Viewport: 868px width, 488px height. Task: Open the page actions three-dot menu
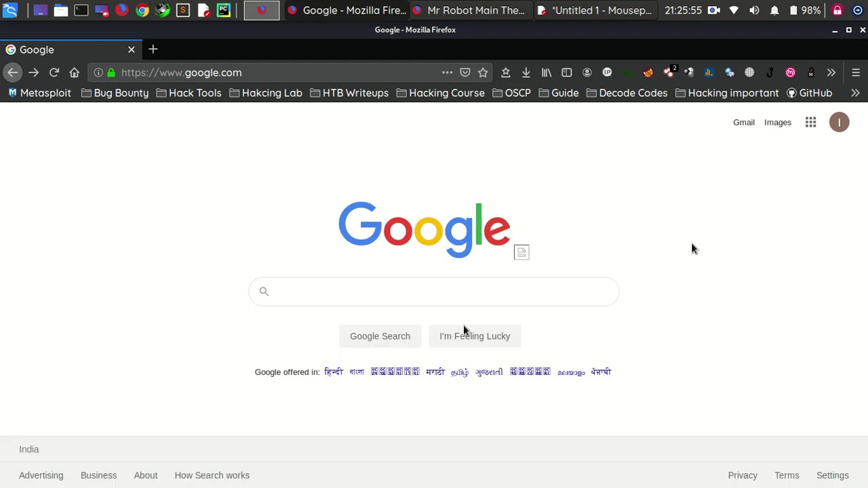[x=447, y=73]
